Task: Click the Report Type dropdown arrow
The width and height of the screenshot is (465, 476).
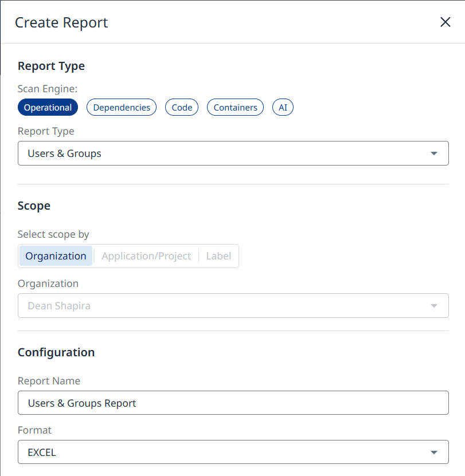Action: point(434,154)
